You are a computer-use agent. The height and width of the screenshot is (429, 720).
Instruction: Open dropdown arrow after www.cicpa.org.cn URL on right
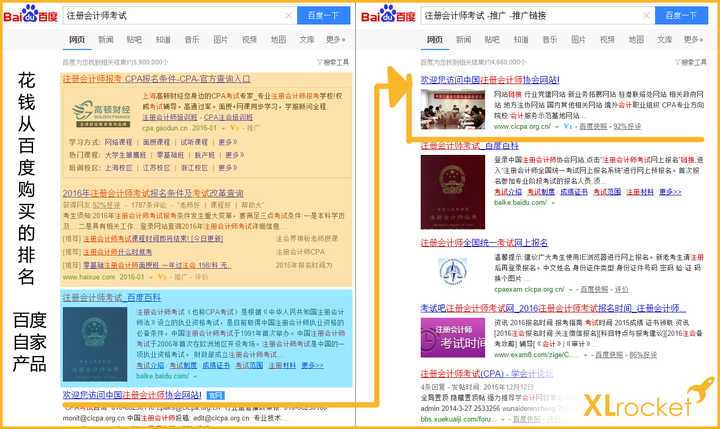557,127
